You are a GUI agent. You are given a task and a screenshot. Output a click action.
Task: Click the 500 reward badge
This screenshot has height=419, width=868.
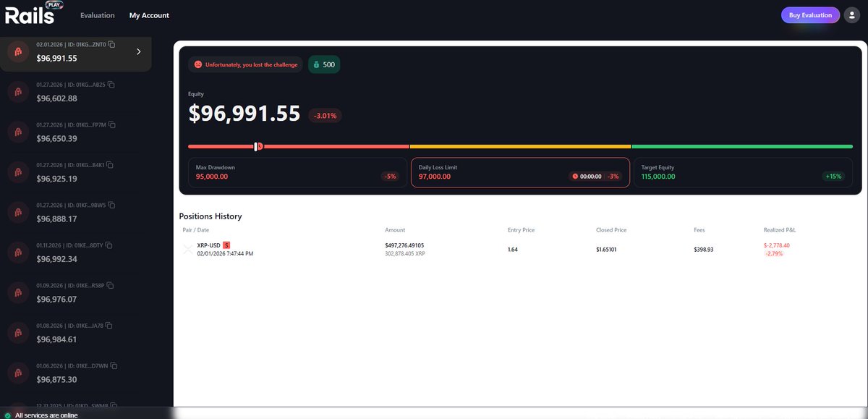pos(324,64)
